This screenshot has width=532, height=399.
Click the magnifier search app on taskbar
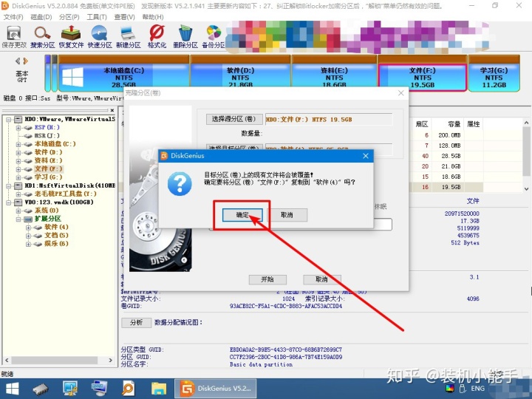coord(129,389)
